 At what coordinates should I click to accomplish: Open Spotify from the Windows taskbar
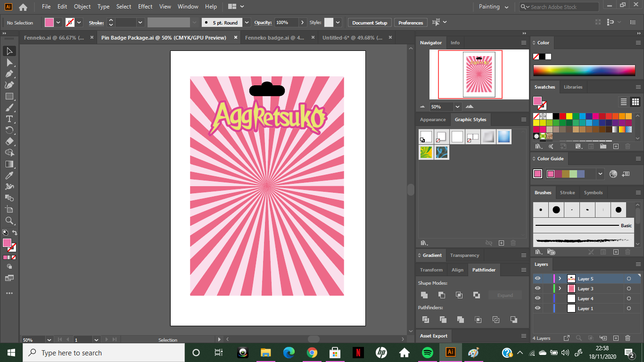[427, 353]
